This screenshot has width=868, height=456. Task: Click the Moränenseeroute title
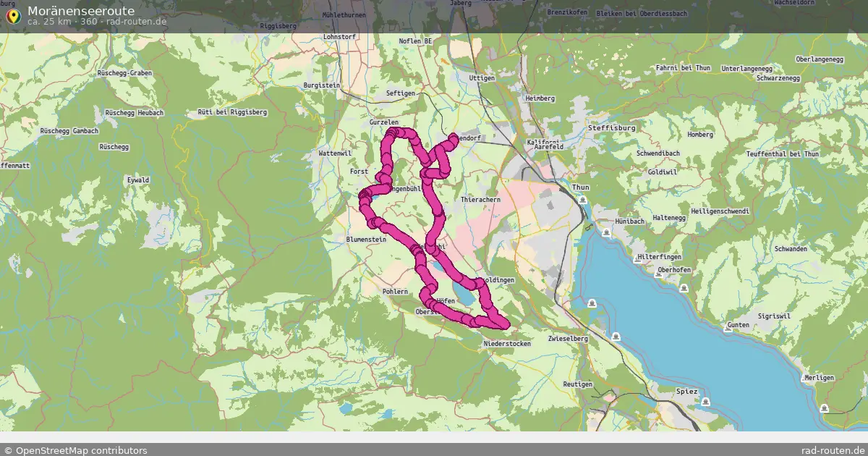pos(81,11)
